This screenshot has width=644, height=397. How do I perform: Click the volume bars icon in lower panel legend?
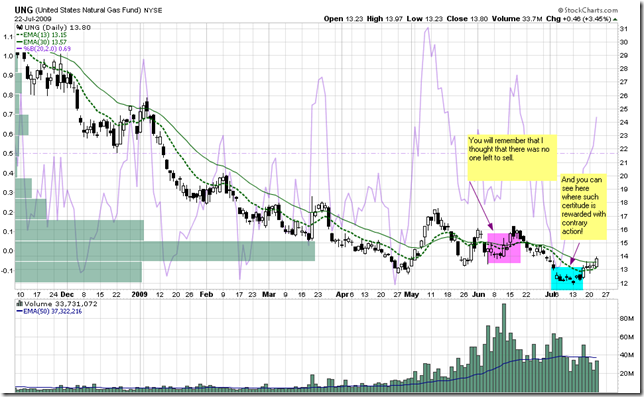[x=19, y=304]
